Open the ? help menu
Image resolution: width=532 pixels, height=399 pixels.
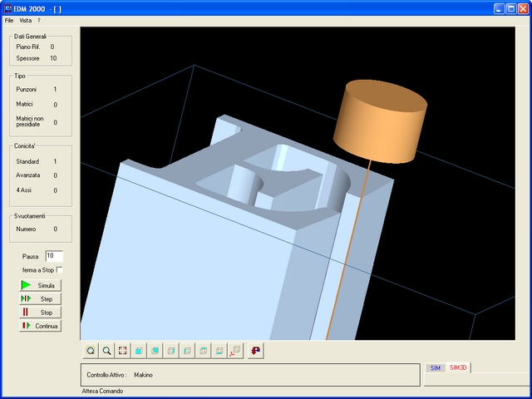tap(39, 20)
